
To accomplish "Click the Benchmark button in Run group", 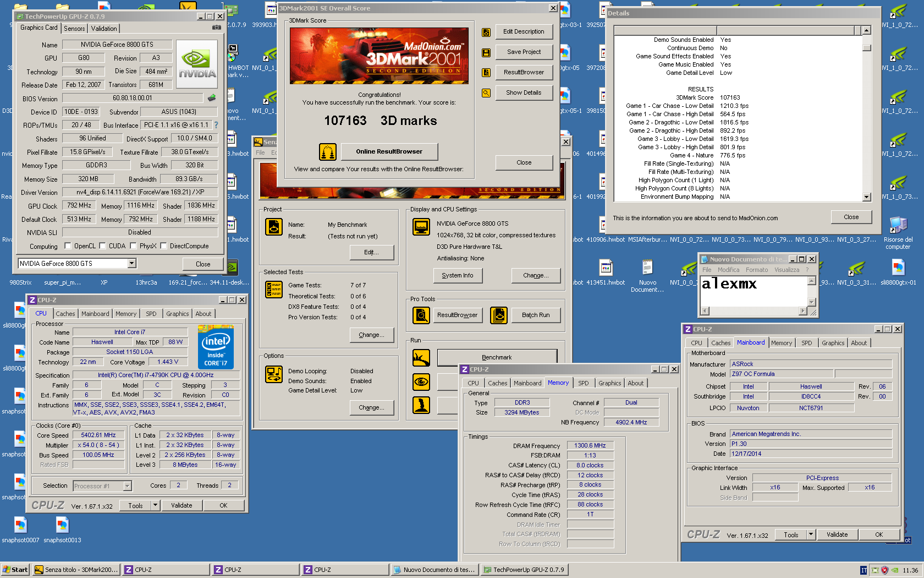I will [x=497, y=357].
